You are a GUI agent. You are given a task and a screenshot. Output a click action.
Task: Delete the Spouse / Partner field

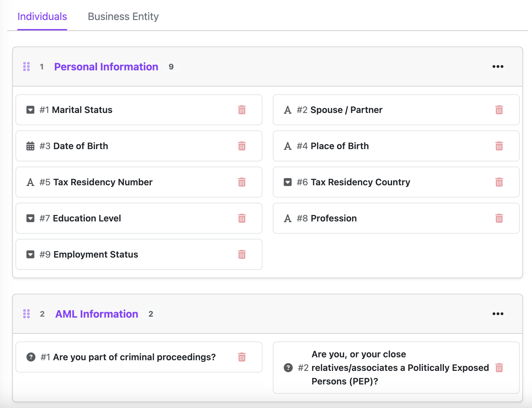pyautogui.click(x=499, y=110)
